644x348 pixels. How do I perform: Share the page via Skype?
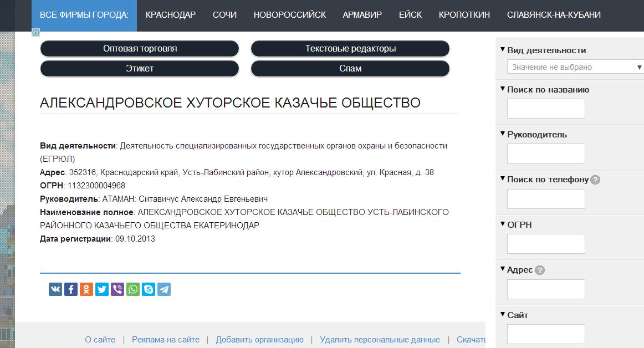tap(149, 289)
